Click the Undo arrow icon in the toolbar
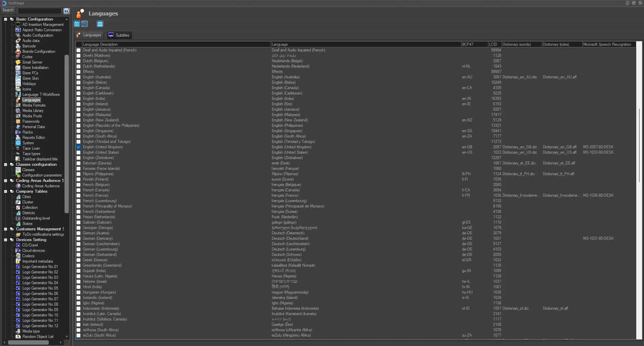 point(84,24)
